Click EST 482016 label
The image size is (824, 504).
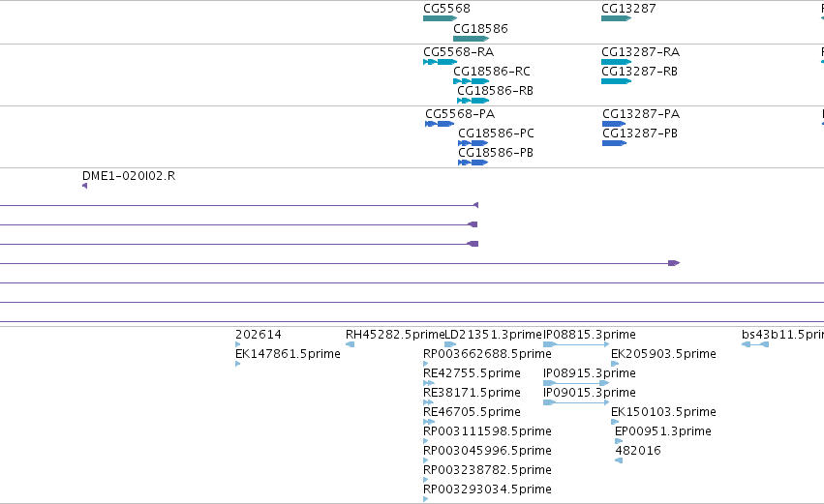pos(638,451)
